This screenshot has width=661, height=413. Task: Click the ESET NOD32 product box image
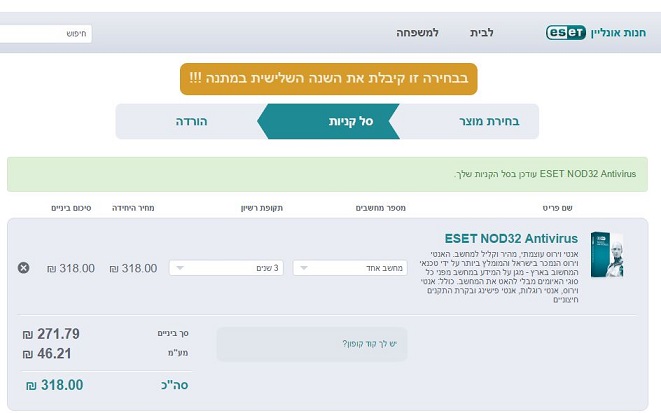point(606,254)
